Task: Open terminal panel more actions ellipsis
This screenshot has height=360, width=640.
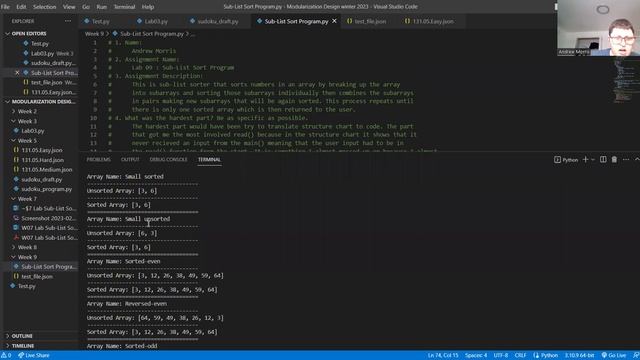Action: (x=626, y=160)
